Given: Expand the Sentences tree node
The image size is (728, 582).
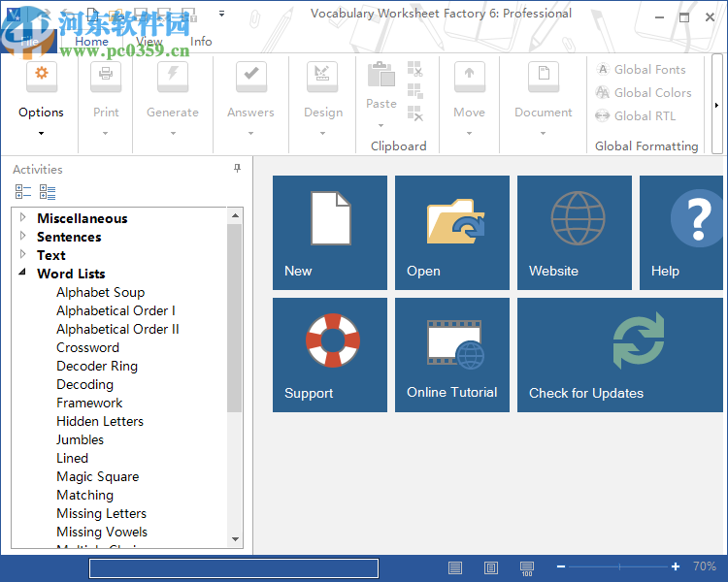Looking at the screenshot, I should (22, 236).
